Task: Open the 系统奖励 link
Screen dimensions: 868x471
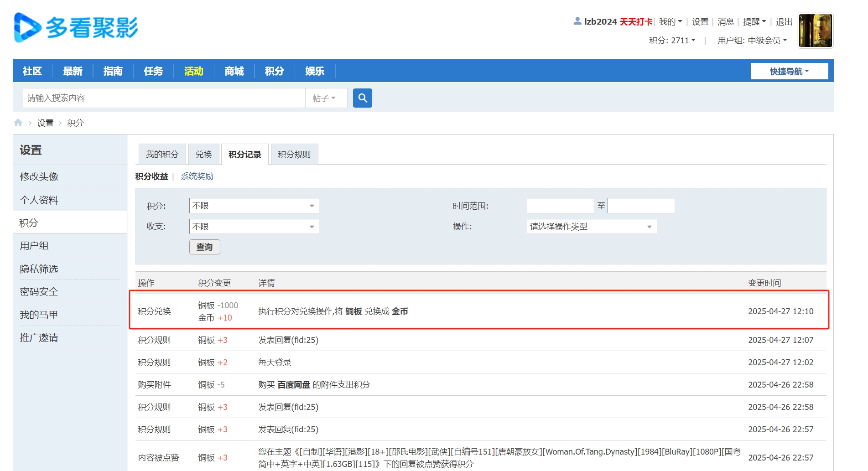Action: [197, 176]
